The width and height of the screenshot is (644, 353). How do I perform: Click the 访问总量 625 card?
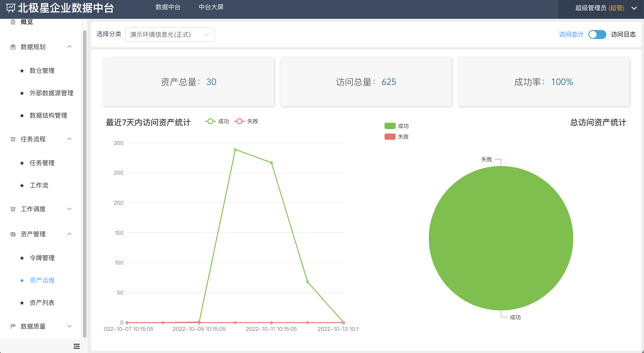click(x=366, y=82)
